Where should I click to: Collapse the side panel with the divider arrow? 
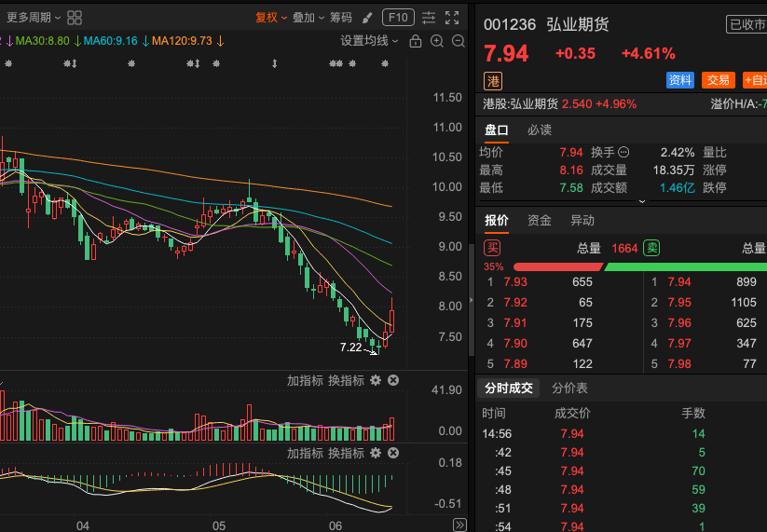click(x=472, y=300)
